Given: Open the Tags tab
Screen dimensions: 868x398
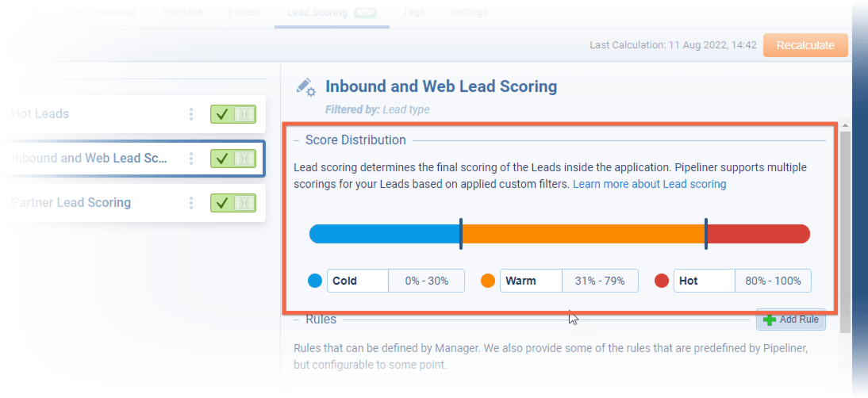Looking at the screenshot, I should [x=413, y=13].
